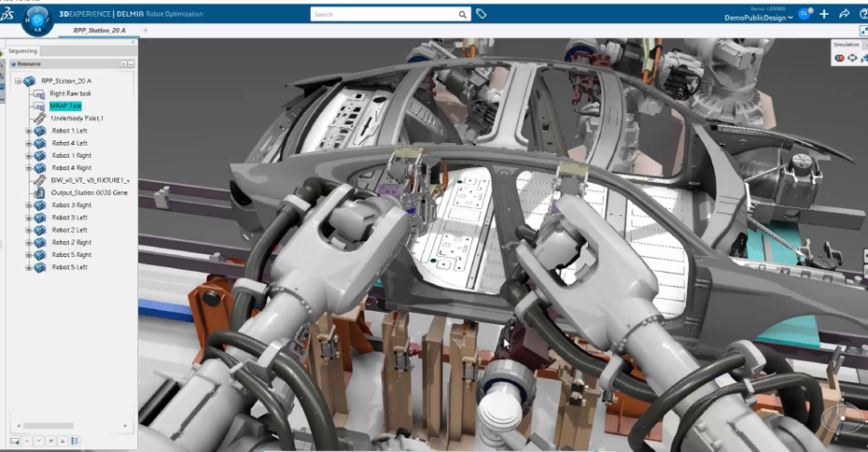The image size is (868, 452).
Task: Expand the Robot 2 Right node
Action: pyautogui.click(x=28, y=242)
